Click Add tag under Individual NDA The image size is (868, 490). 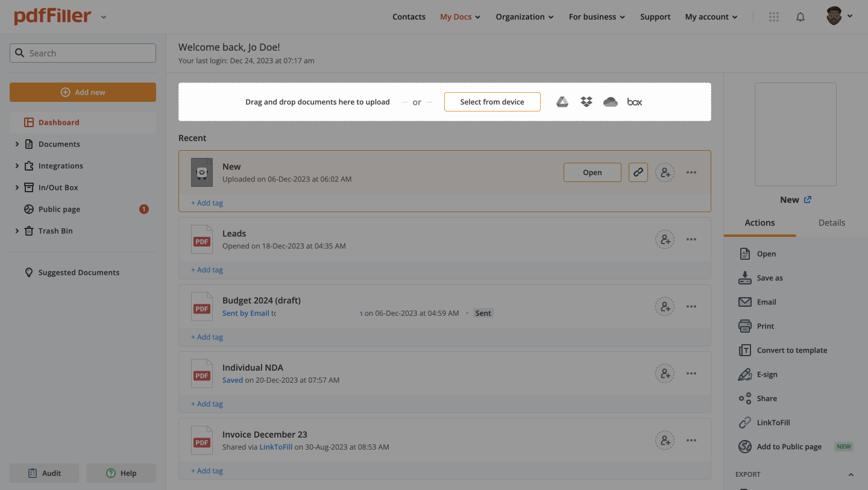(207, 404)
